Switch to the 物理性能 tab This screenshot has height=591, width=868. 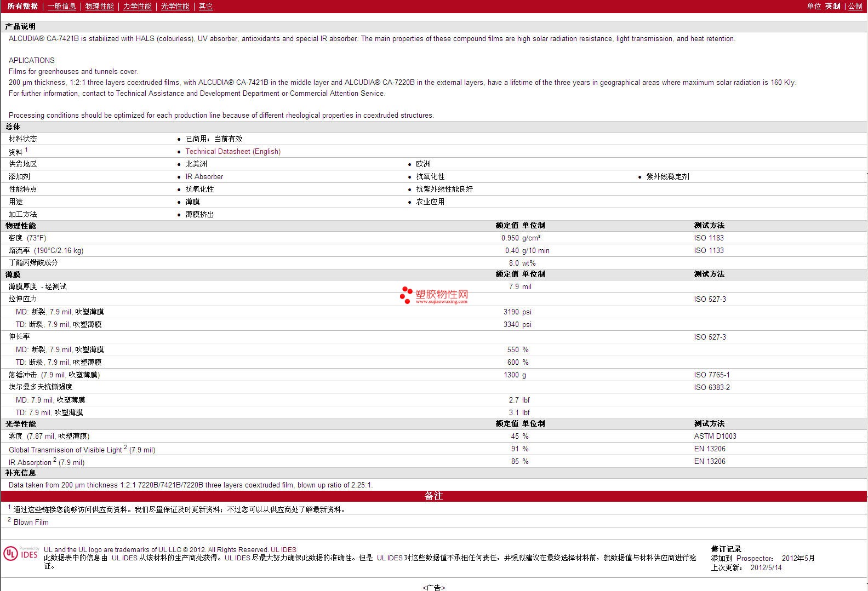(x=99, y=7)
